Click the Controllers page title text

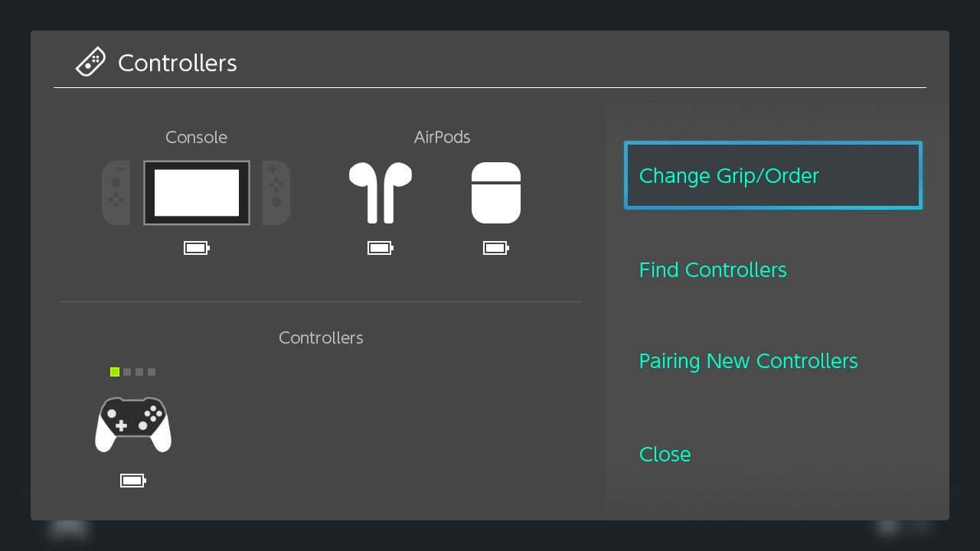(178, 63)
